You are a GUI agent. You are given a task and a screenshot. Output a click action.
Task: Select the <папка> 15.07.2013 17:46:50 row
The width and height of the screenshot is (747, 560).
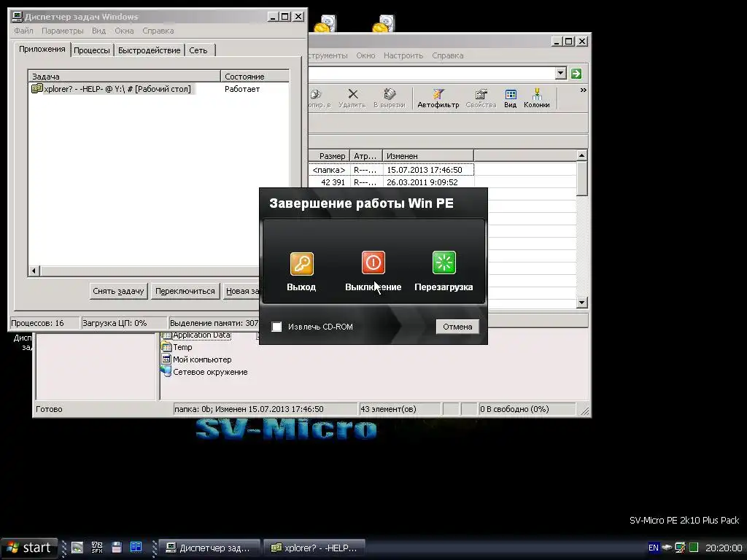[391, 169]
